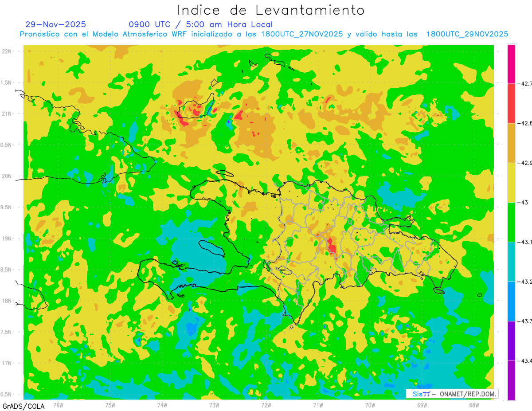Click the '-42.9' legend value
The width and height of the screenshot is (532, 411).
click(x=524, y=163)
